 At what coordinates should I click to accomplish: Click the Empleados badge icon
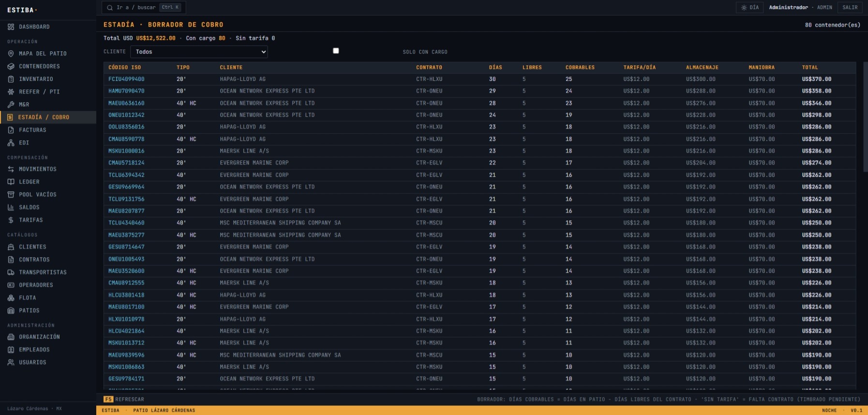[x=11, y=350]
